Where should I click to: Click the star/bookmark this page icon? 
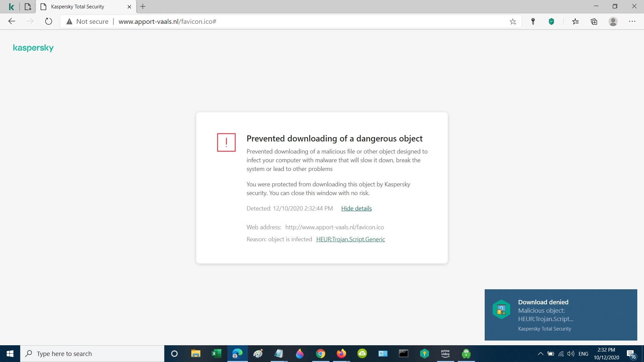click(x=513, y=21)
